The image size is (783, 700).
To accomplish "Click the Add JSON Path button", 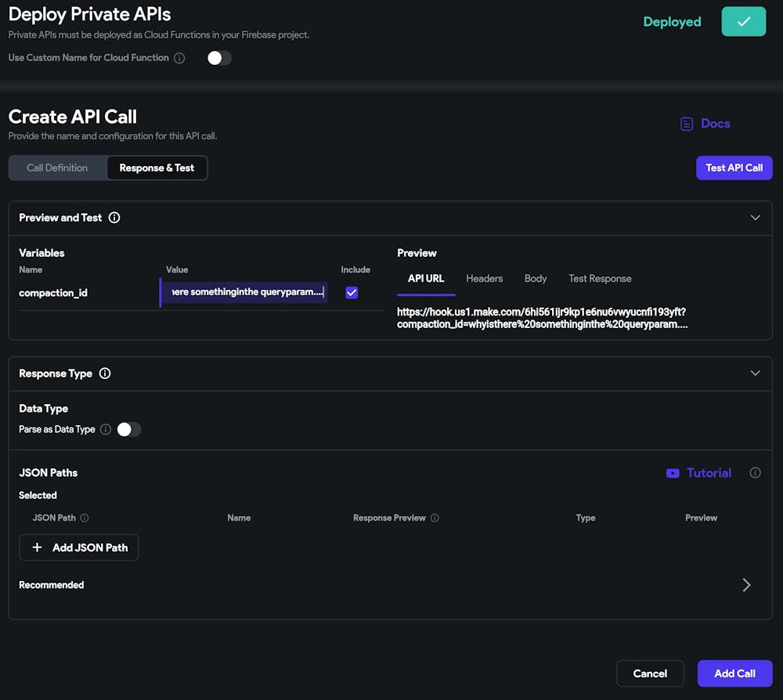I will (79, 548).
